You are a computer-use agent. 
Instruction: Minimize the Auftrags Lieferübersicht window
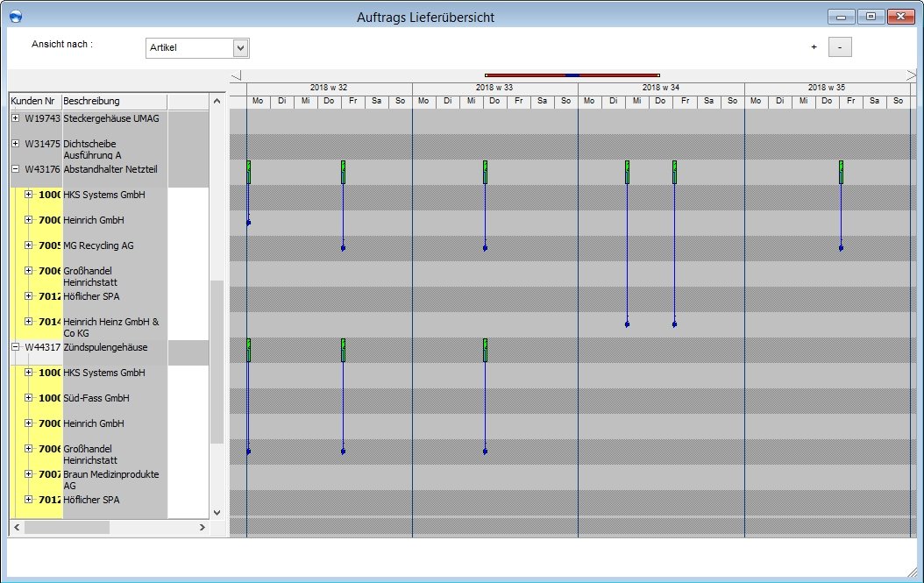(841, 17)
